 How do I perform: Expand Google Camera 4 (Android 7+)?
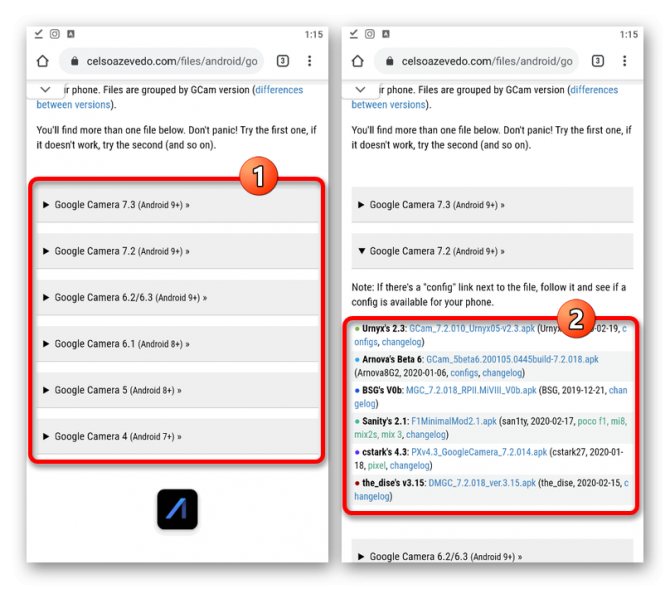tap(177, 436)
